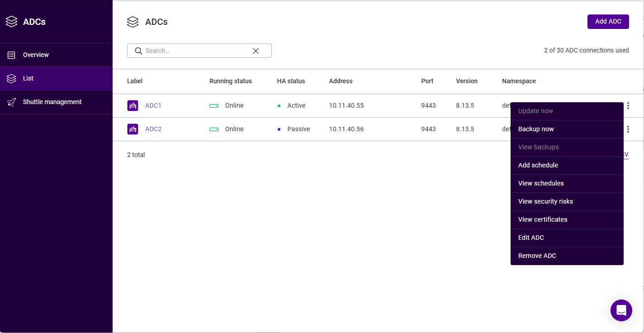Click the ADCs stack icon beside page title

133,22
